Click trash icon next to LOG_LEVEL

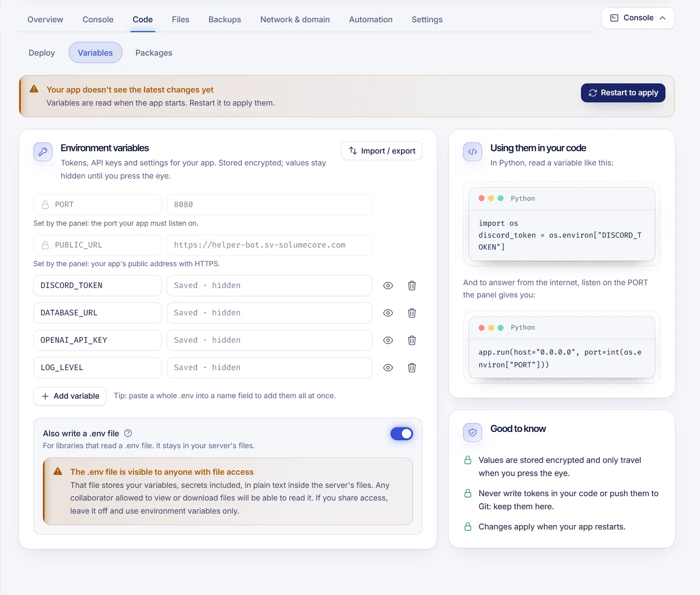pyautogui.click(x=412, y=368)
